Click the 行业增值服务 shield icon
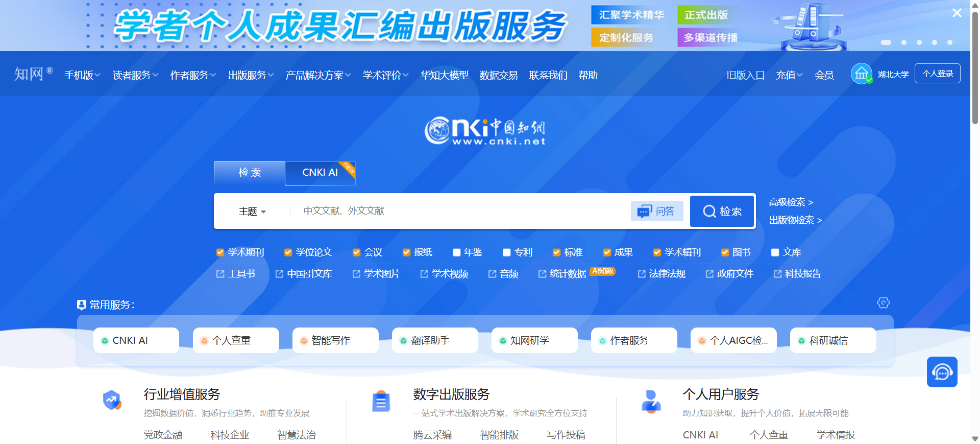Viewport: 980px width, 444px height. pos(112,400)
